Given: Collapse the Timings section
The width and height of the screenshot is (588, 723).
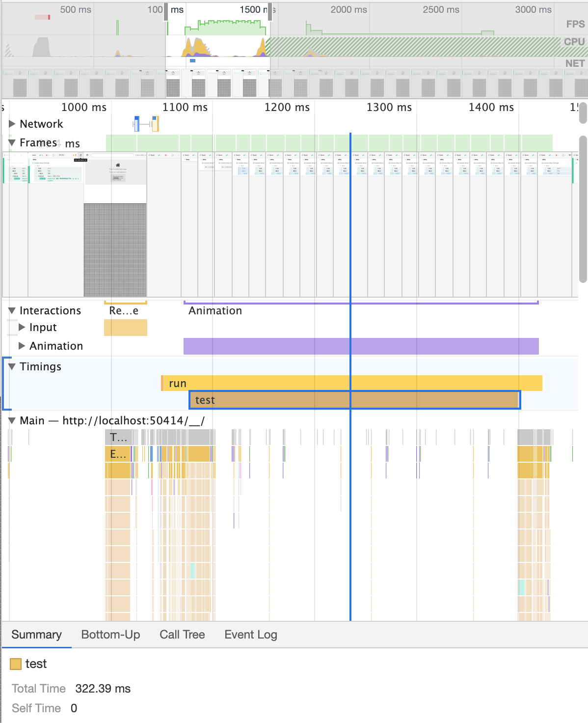Looking at the screenshot, I should [x=12, y=366].
